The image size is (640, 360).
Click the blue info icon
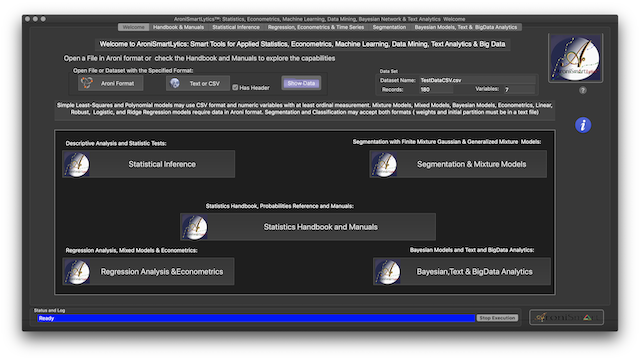coord(583,125)
